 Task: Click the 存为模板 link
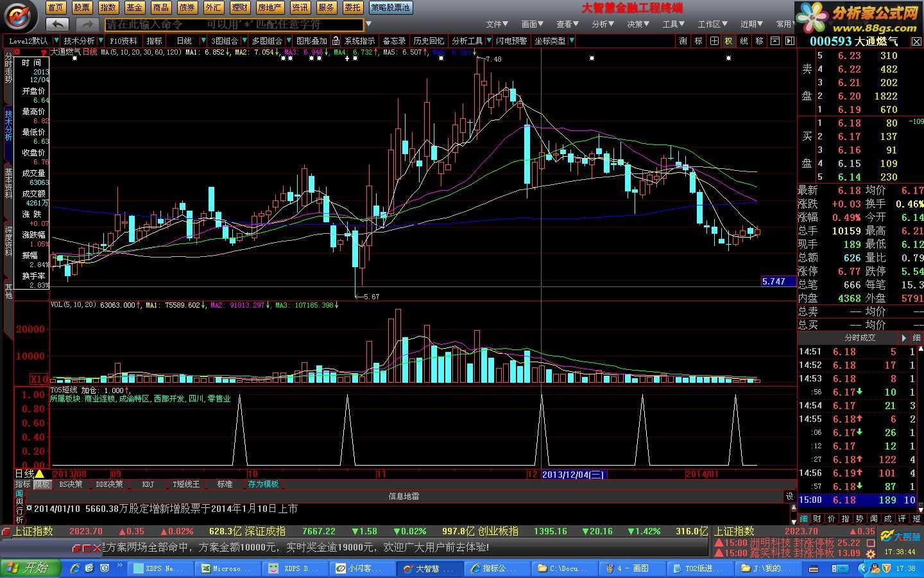tap(263, 484)
